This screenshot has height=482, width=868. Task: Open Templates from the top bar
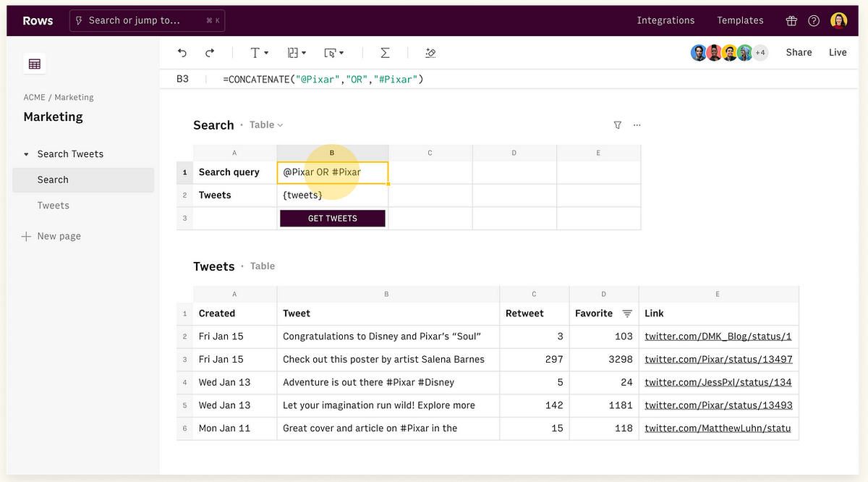(740, 20)
